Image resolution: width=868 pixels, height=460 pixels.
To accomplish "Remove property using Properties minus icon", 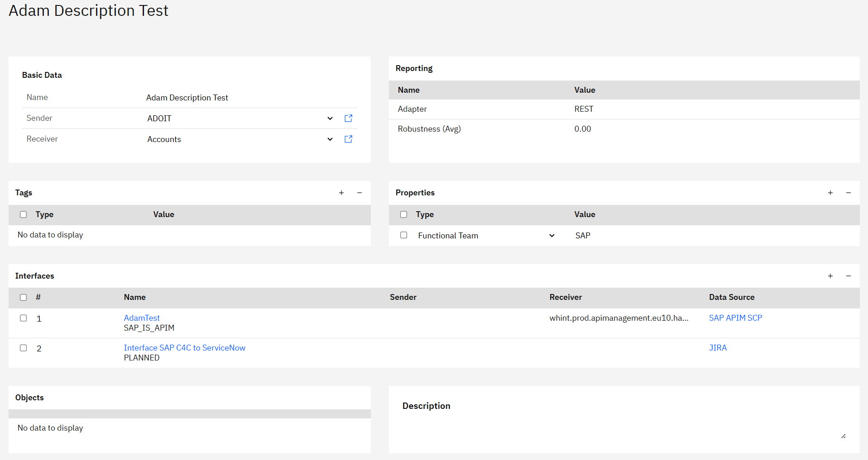I will click(849, 193).
